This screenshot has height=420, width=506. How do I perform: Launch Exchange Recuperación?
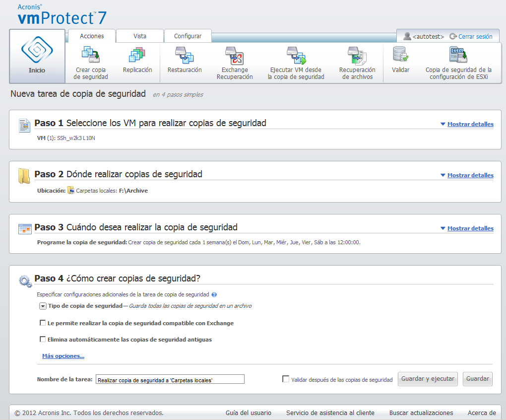(x=234, y=55)
